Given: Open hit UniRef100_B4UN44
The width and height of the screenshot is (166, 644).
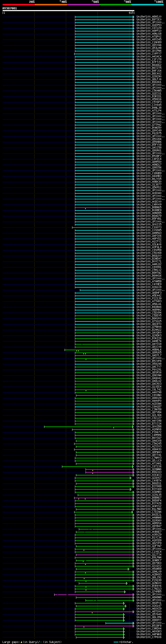Looking at the screenshot, I should point(149,307).
